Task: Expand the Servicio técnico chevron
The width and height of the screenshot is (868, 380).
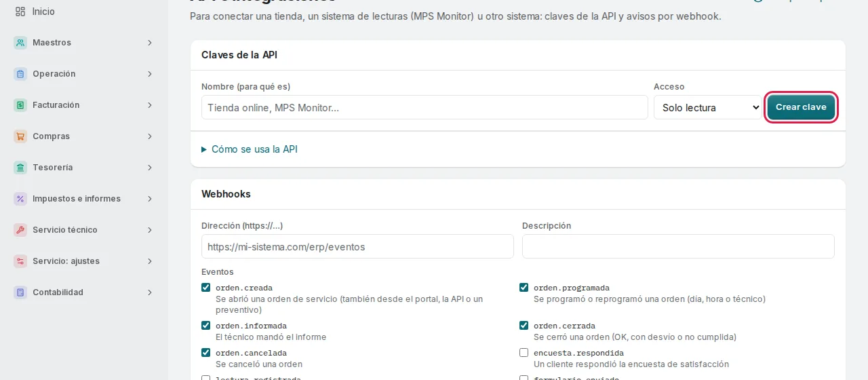Action: pos(150,230)
